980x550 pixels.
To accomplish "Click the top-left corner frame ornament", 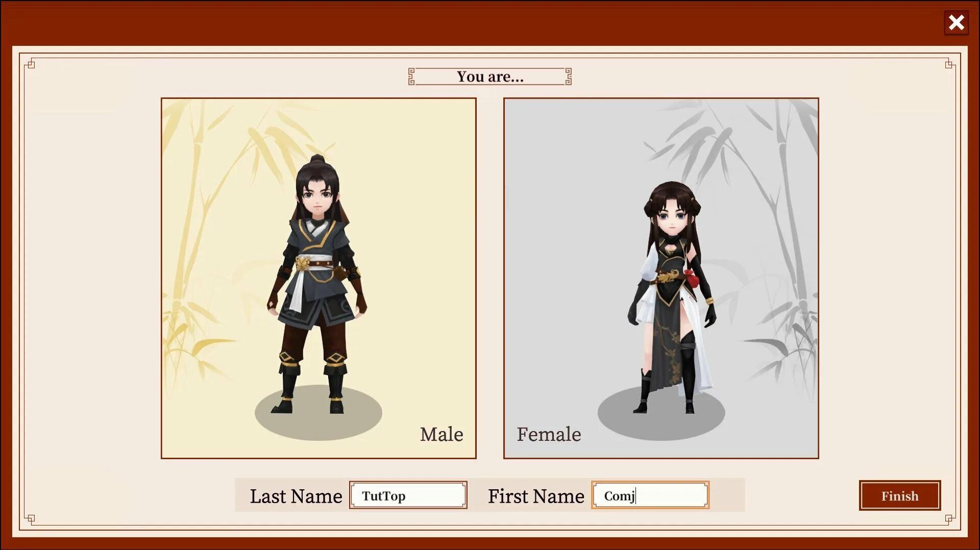I will tap(30, 64).
